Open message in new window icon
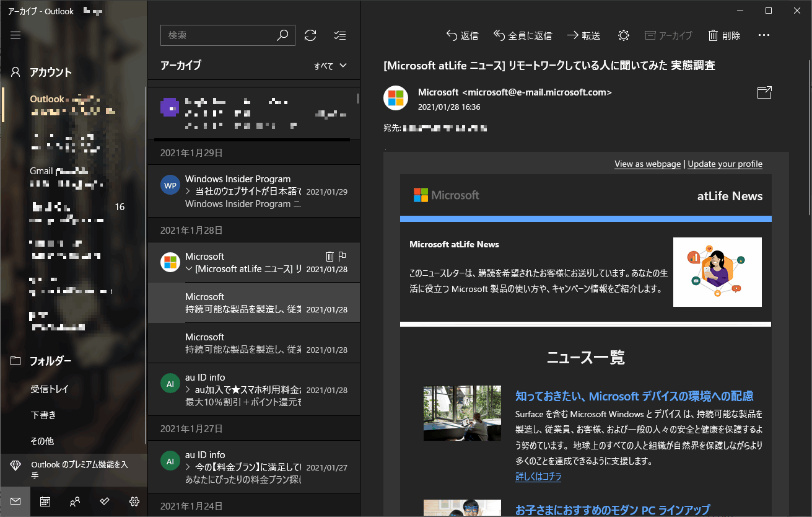The height and width of the screenshot is (517, 812). coord(764,93)
